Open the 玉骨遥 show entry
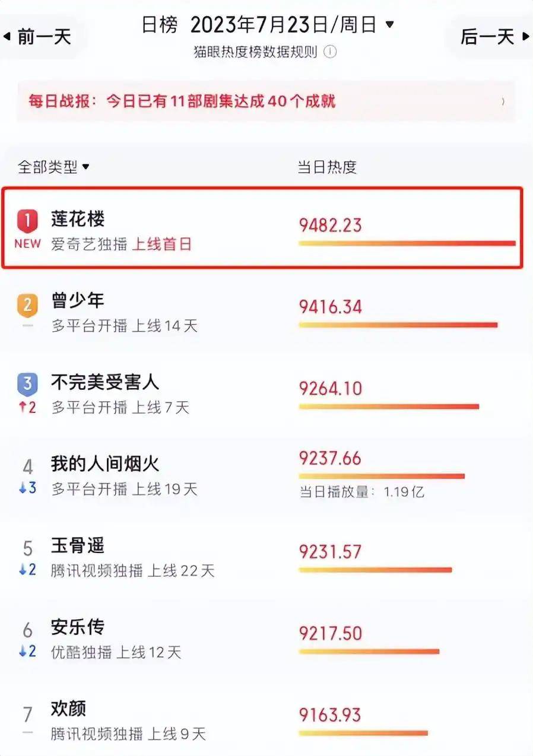 tap(78, 546)
